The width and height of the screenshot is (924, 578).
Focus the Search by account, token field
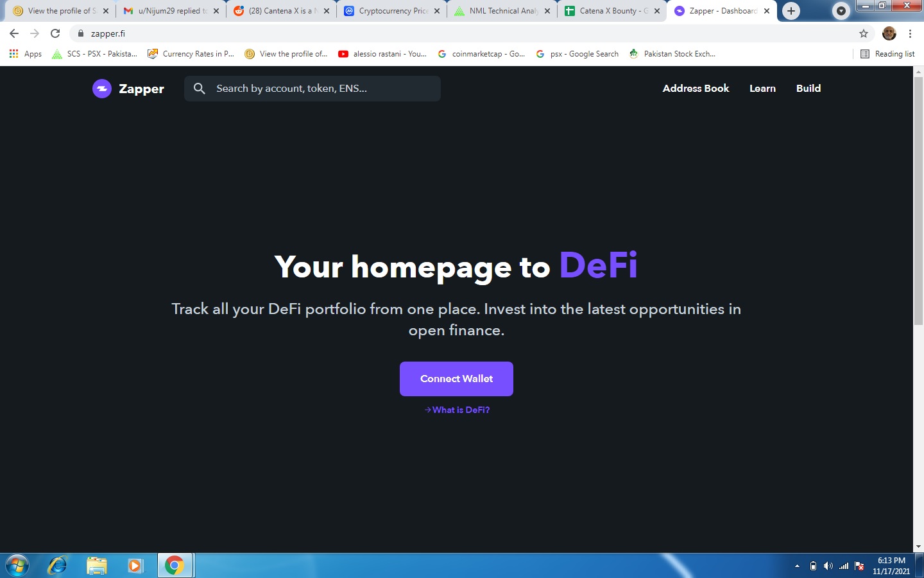click(x=312, y=89)
